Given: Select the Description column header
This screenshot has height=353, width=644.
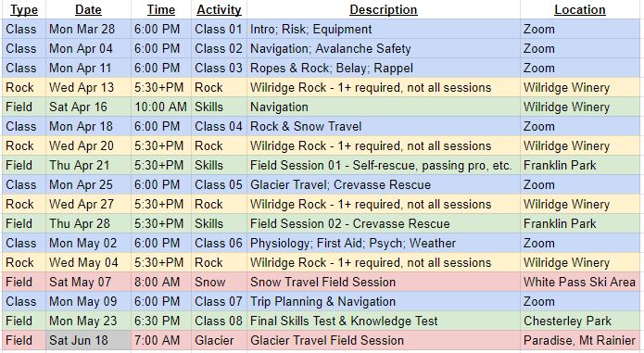Looking at the screenshot, I should pyautogui.click(x=384, y=9).
